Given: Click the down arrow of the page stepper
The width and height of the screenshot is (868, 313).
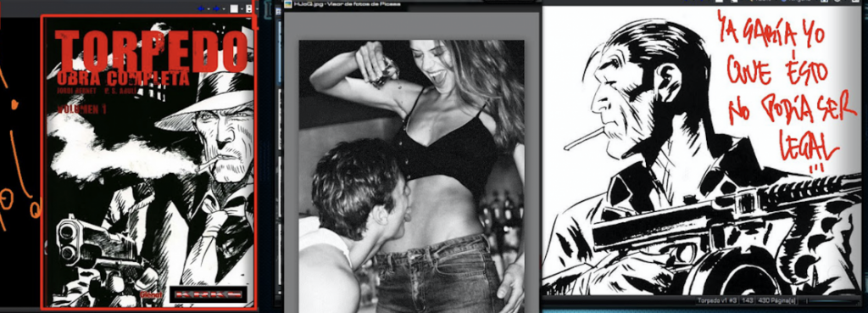Looking at the screenshot, I should pyautogui.click(x=250, y=11).
